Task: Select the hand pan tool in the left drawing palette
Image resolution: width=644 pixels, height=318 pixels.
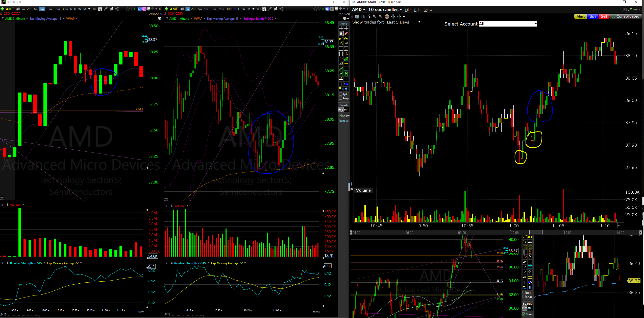Action: 341,33
